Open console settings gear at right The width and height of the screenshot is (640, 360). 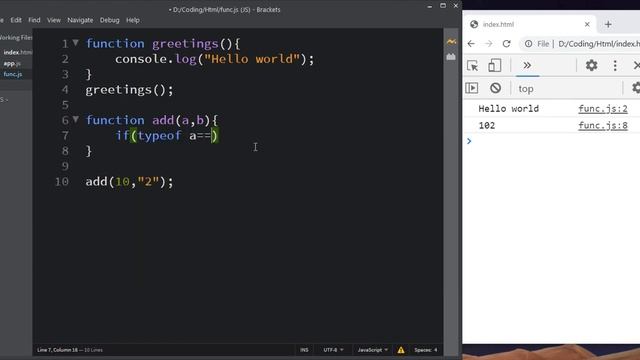[636, 88]
